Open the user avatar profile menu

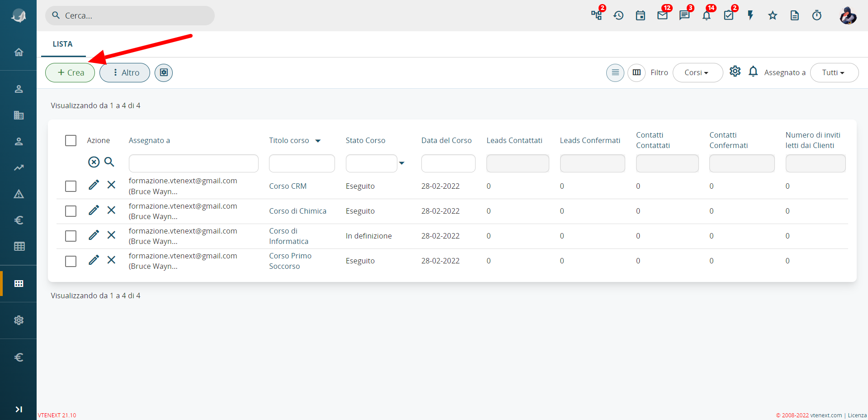(848, 15)
